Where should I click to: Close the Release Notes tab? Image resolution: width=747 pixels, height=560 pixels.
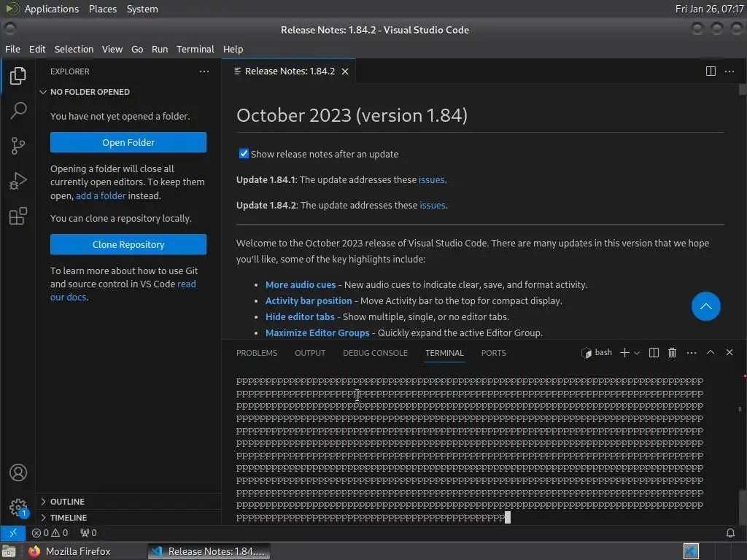tap(345, 71)
